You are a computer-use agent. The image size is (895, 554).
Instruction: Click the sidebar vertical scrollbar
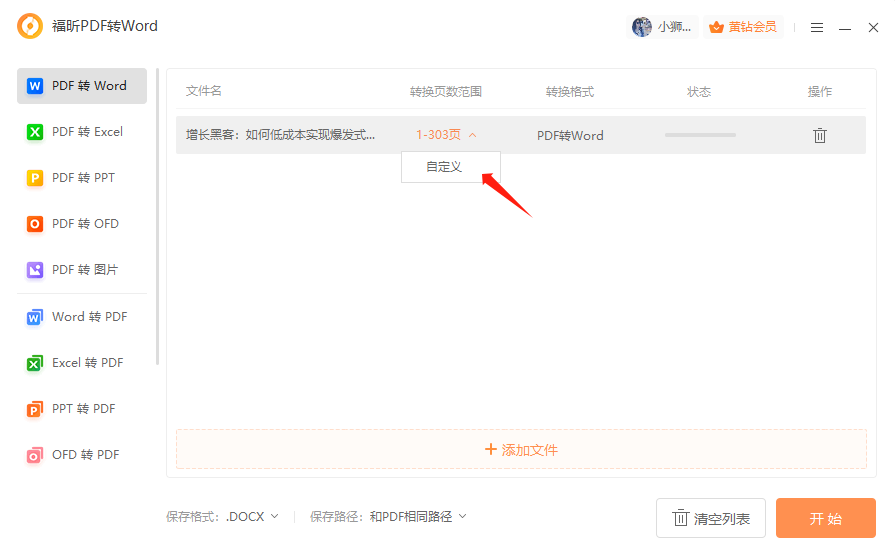158,217
